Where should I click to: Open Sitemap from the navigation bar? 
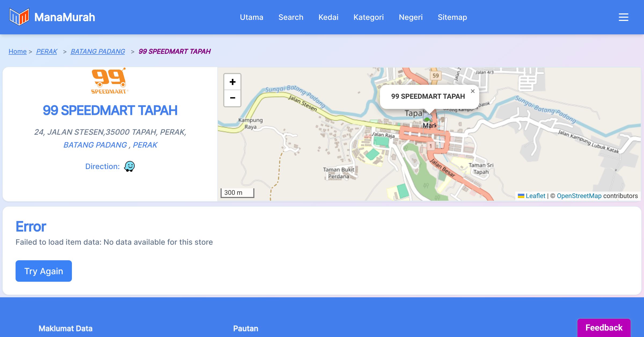[x=452, y=17]
